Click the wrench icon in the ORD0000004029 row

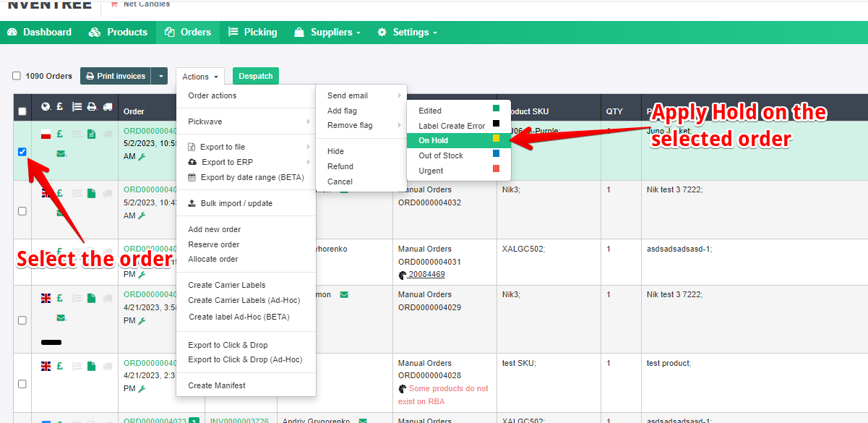(x=142, y=320)
